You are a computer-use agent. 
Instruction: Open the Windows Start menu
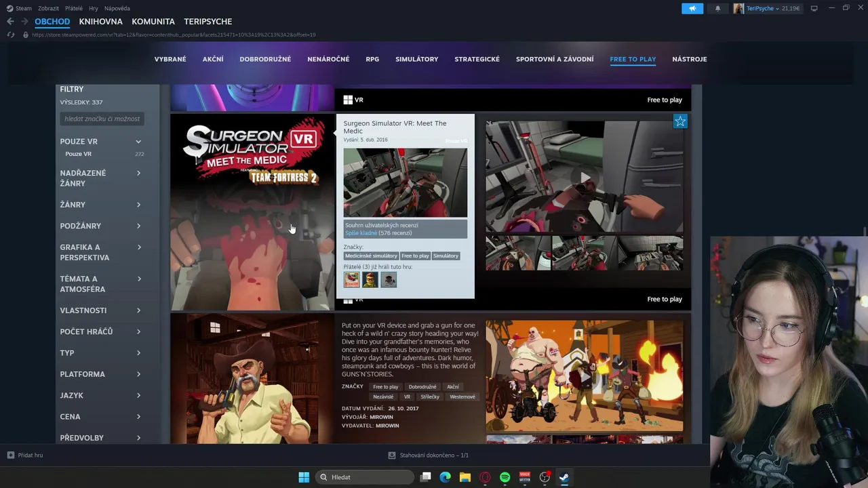pyautogui.click(x=304, y=477)
